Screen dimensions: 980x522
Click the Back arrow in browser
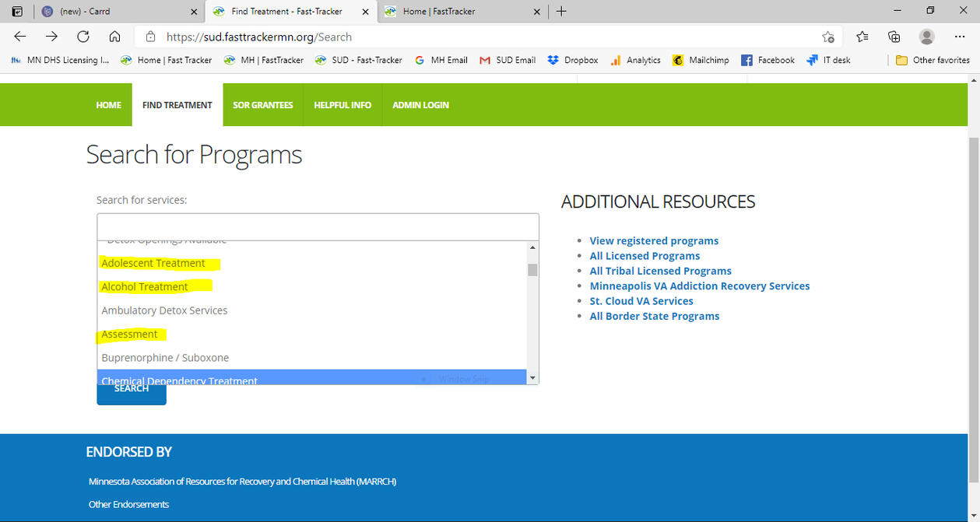[x=20, y=37]
